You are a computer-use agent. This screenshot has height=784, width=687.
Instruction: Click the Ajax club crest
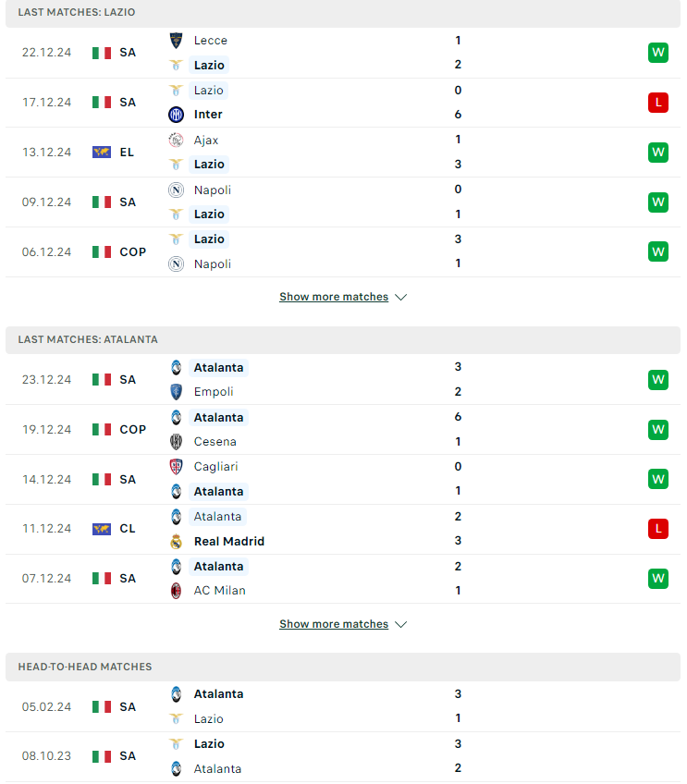click(x=176, y=140)
